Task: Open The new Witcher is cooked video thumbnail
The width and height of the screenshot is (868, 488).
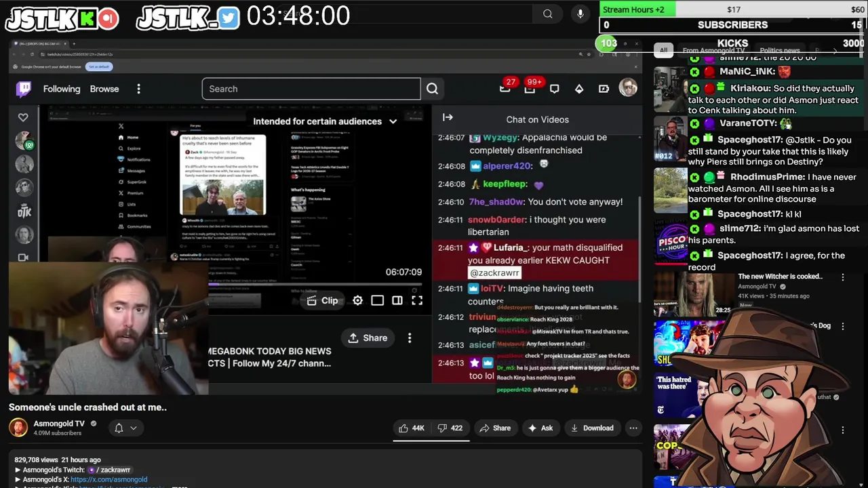Action: pos(692,293)
